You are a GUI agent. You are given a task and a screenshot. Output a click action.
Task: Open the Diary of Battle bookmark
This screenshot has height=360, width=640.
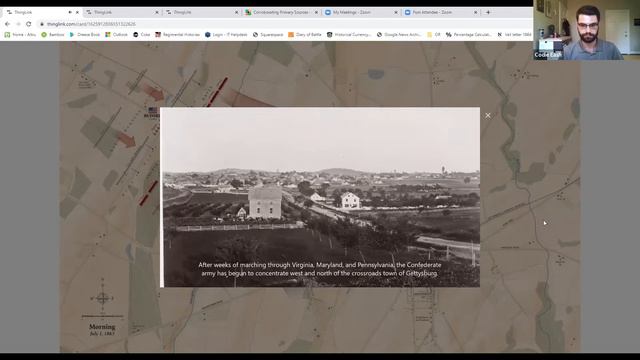(305, 35)
